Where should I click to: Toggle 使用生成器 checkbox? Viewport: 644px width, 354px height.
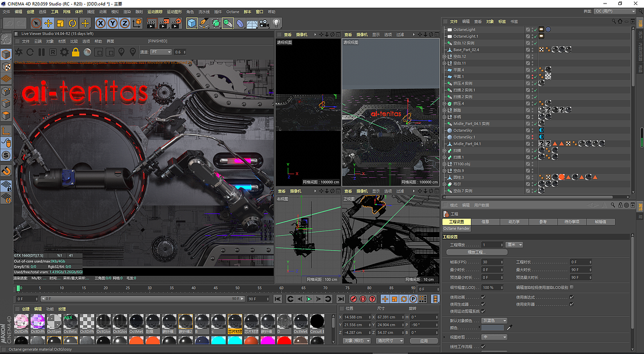click(483, 304)
